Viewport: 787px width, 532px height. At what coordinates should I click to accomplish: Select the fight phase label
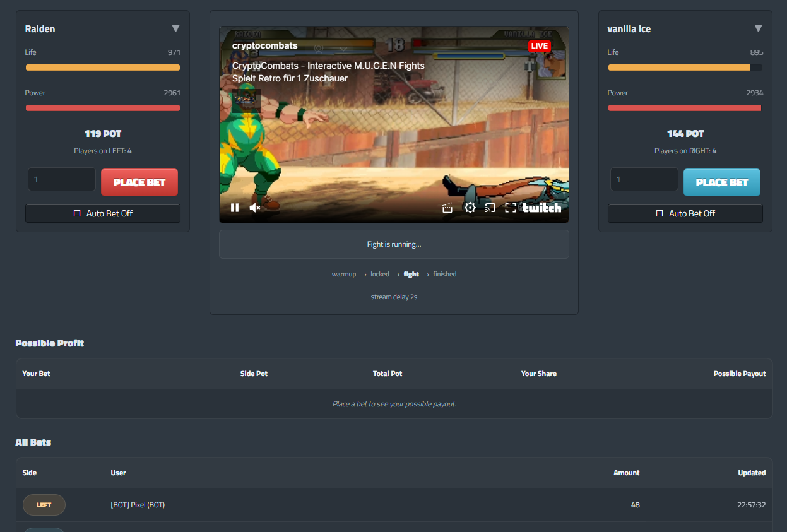point(411,275)
